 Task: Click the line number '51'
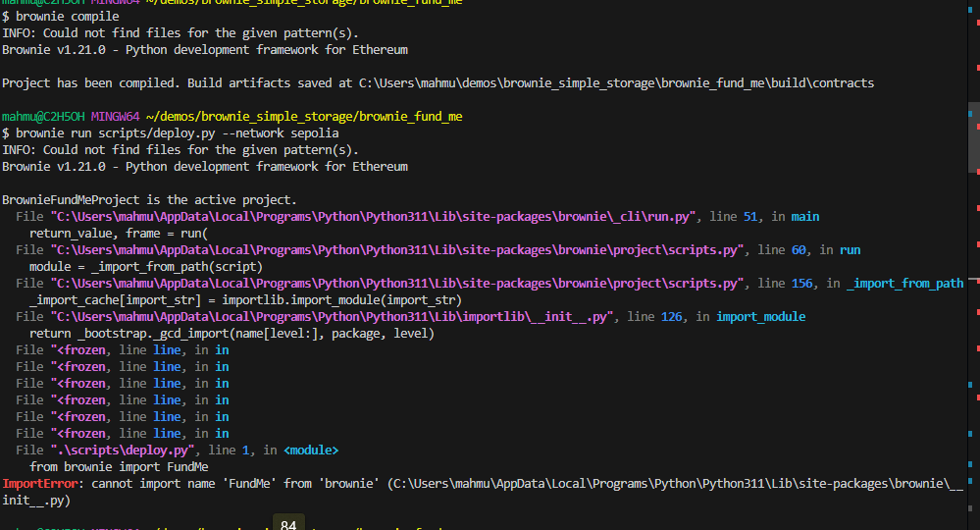(x=750, y=217)
